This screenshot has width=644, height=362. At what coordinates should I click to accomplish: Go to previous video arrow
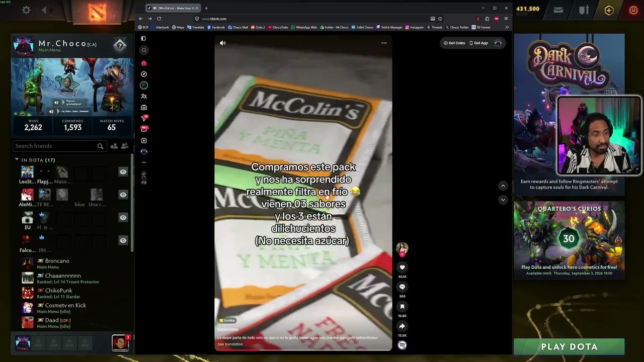coord(503,186)
